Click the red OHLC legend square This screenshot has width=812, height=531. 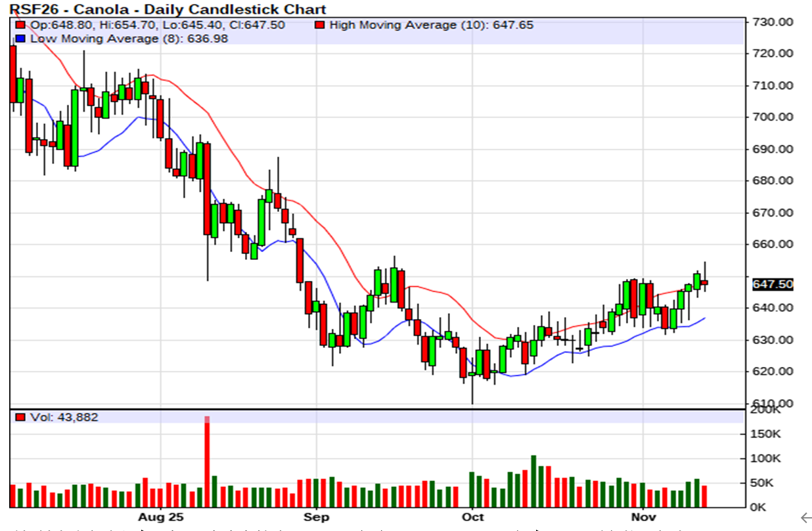point(20,25)
